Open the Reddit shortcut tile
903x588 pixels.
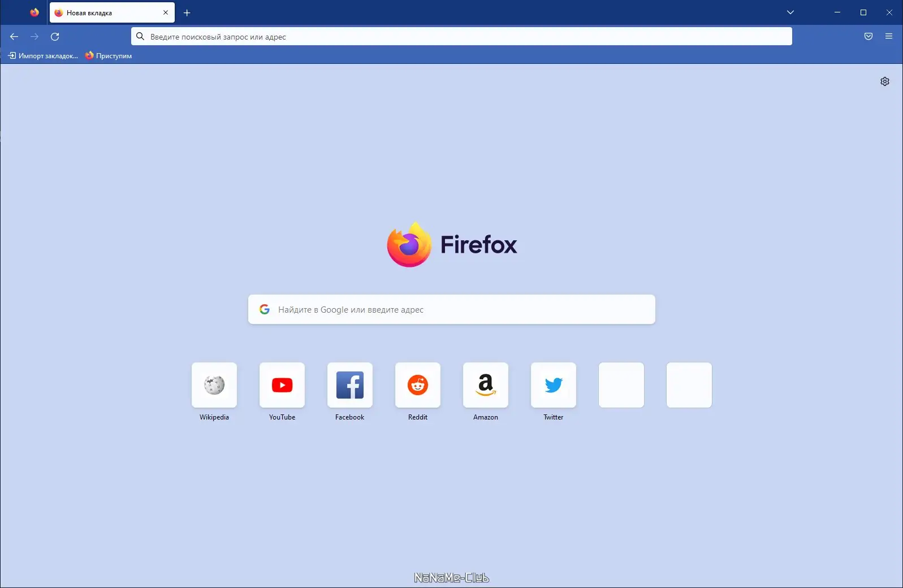tap(418, 385)
